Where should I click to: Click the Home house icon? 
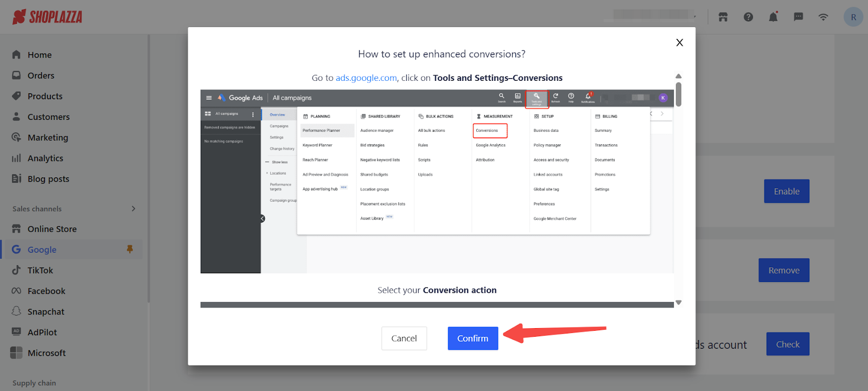point(16,54)
